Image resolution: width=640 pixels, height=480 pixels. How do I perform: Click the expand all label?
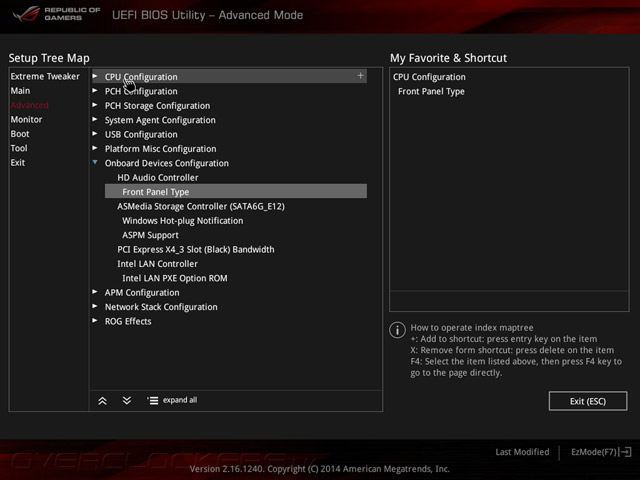coord(180,400)
